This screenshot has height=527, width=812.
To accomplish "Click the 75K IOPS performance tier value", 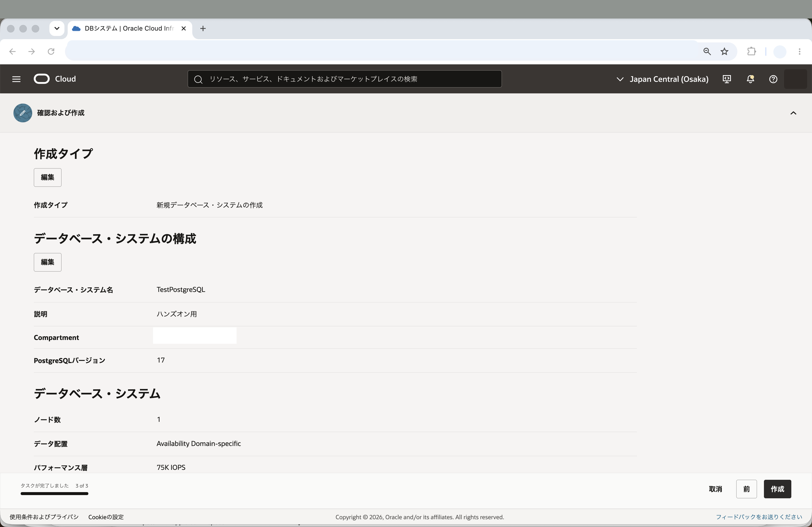I will tap(171, 468).
